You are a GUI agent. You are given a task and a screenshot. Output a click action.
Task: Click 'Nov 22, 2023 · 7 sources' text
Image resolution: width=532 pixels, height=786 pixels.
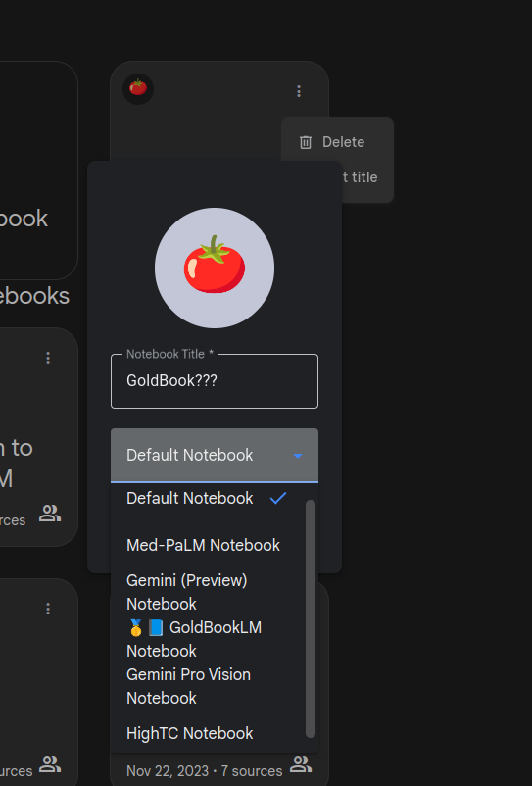205,771
